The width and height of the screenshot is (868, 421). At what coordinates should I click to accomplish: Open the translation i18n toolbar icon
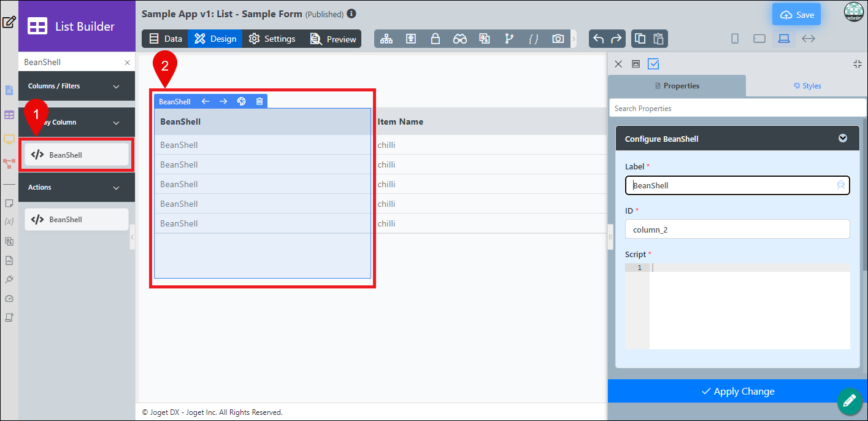click(485, 39)
